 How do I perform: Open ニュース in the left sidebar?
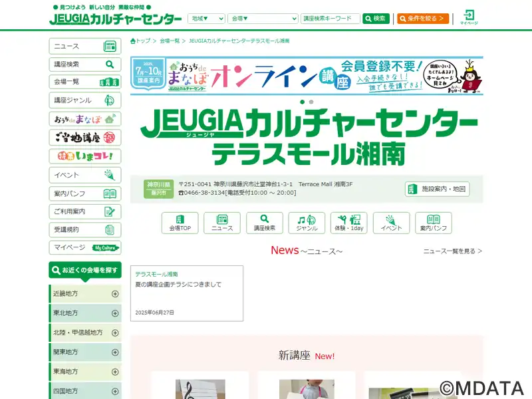85,46
